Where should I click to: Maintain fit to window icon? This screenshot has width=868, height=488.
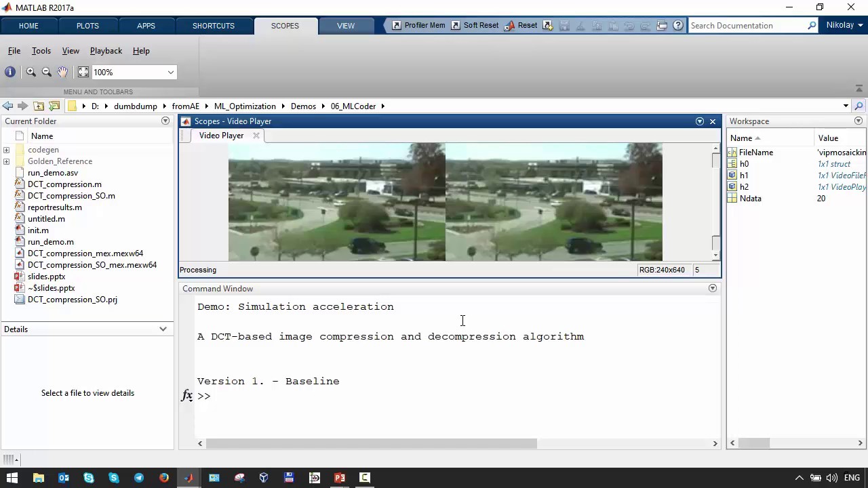83,72
